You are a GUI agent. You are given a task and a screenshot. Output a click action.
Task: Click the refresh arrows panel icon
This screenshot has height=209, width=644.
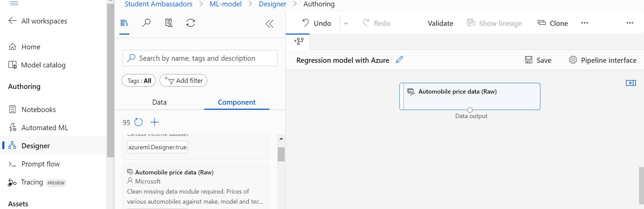pyautogui.click(x=191, y=23)
